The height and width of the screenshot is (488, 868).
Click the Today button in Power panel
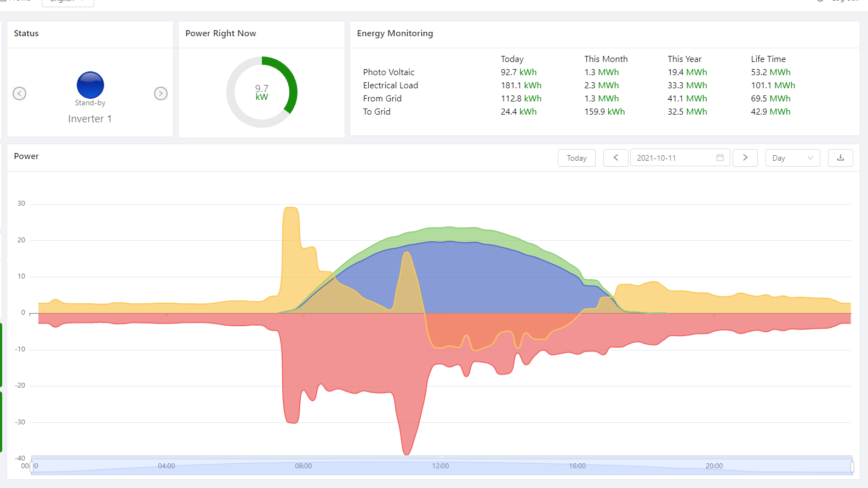pos(576,158)
